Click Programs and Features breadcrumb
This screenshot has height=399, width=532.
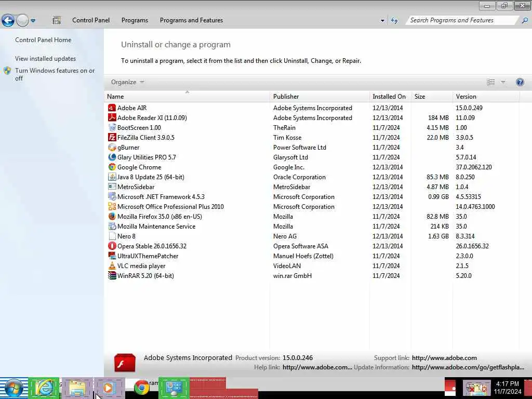pos(191,20)
